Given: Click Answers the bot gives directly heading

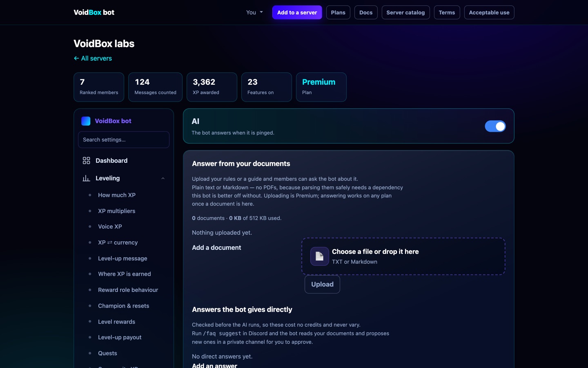Looking at the screenshot, I should (x=242, y=310).
